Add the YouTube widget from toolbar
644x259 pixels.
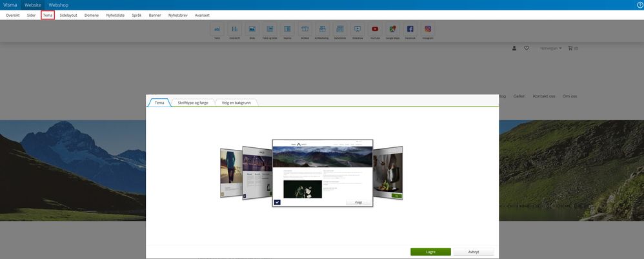click(x=375, y=29)
